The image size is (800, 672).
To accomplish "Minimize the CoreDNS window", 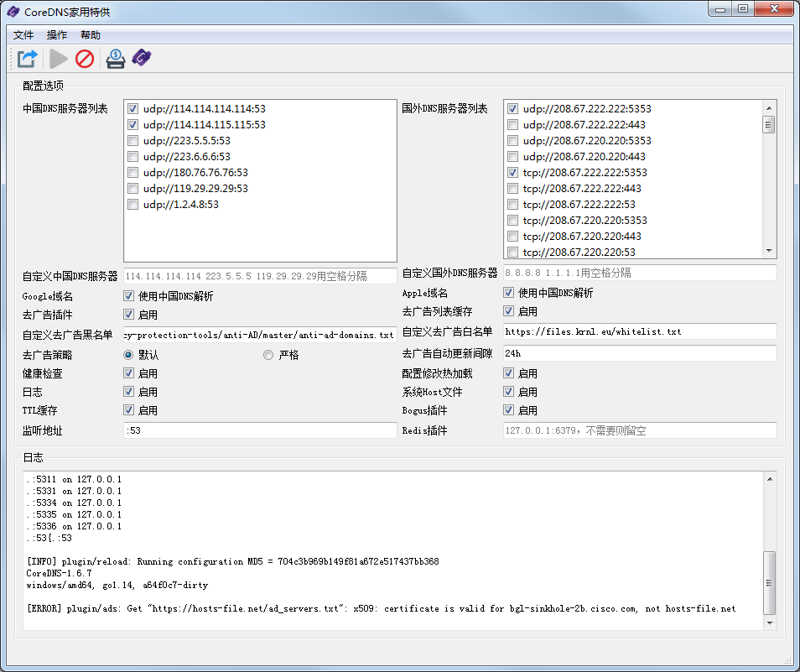I will 720,9.
